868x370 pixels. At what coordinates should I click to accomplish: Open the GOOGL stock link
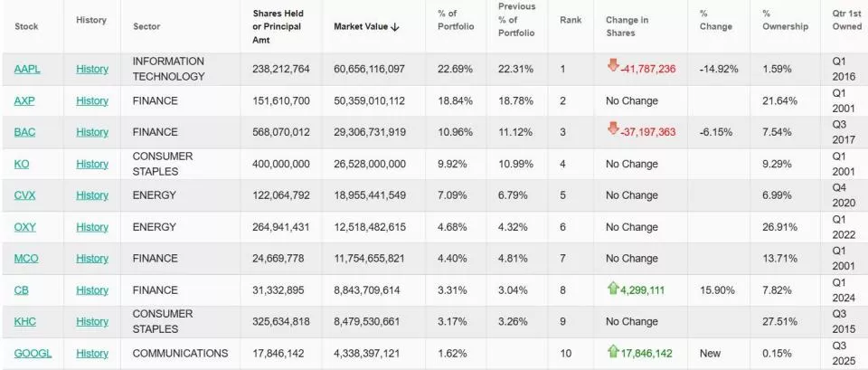(x=33, y=354)
